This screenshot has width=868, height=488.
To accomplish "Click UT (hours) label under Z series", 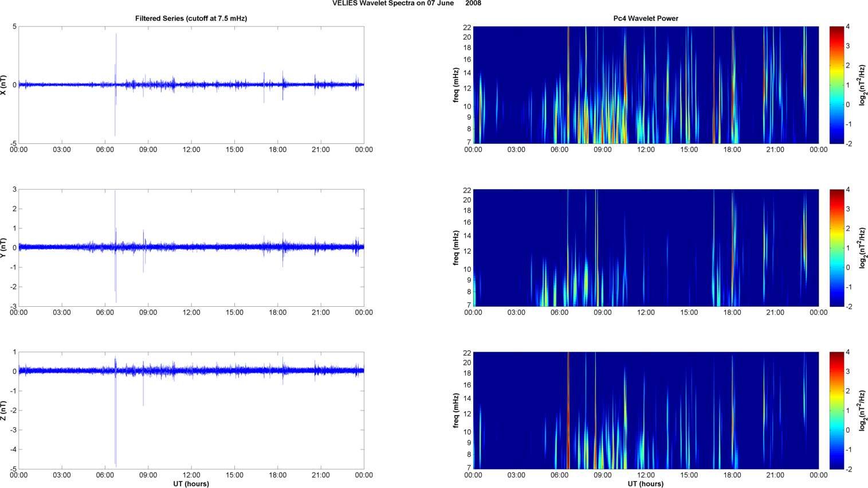I will (x=191, y=484).
